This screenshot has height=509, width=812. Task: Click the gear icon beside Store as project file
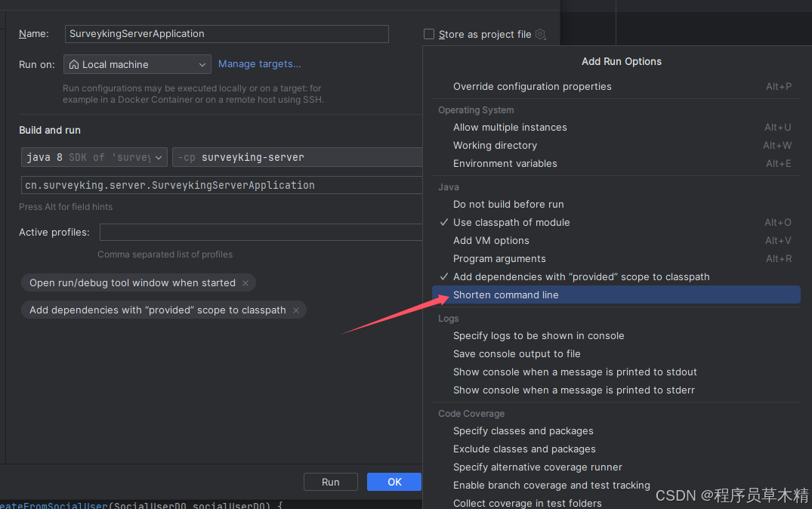point(540,34)
